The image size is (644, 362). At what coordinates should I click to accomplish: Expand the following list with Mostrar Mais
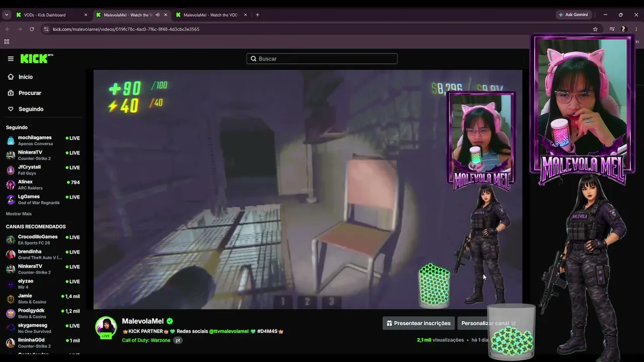[19, 214]
